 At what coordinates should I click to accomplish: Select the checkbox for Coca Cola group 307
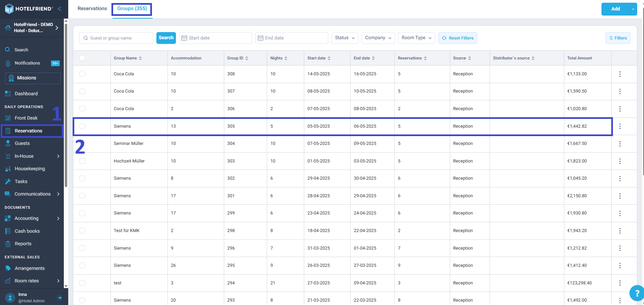coord(82,91)
